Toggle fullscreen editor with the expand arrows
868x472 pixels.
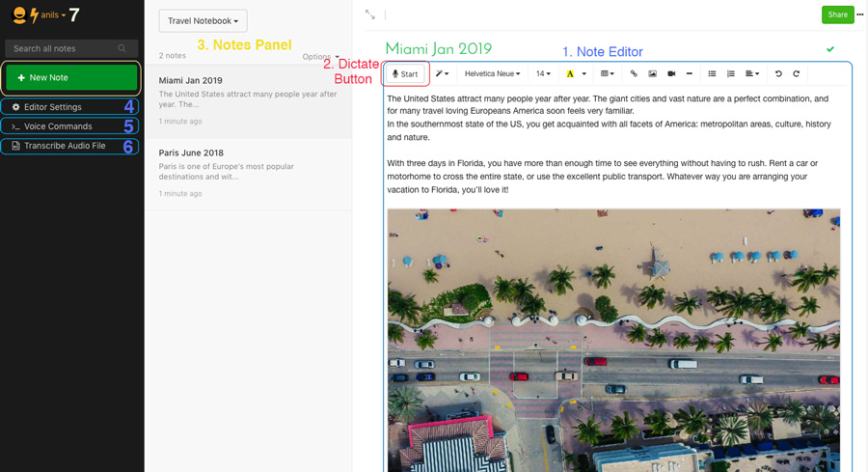click(x=370, y=14)
